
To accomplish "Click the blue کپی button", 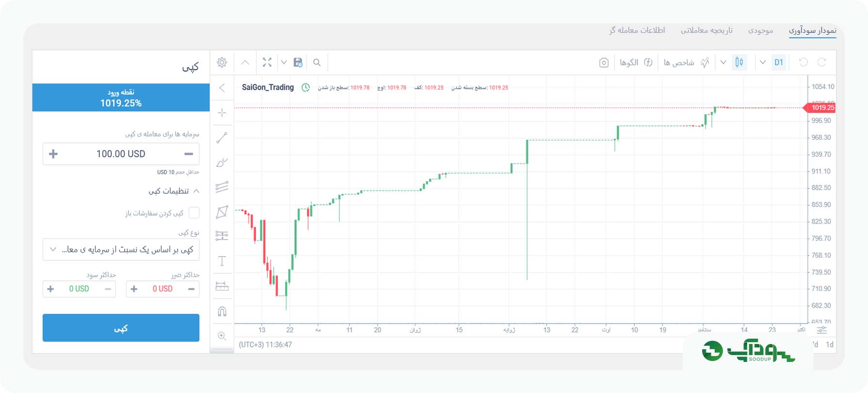I will coord(121,328).
